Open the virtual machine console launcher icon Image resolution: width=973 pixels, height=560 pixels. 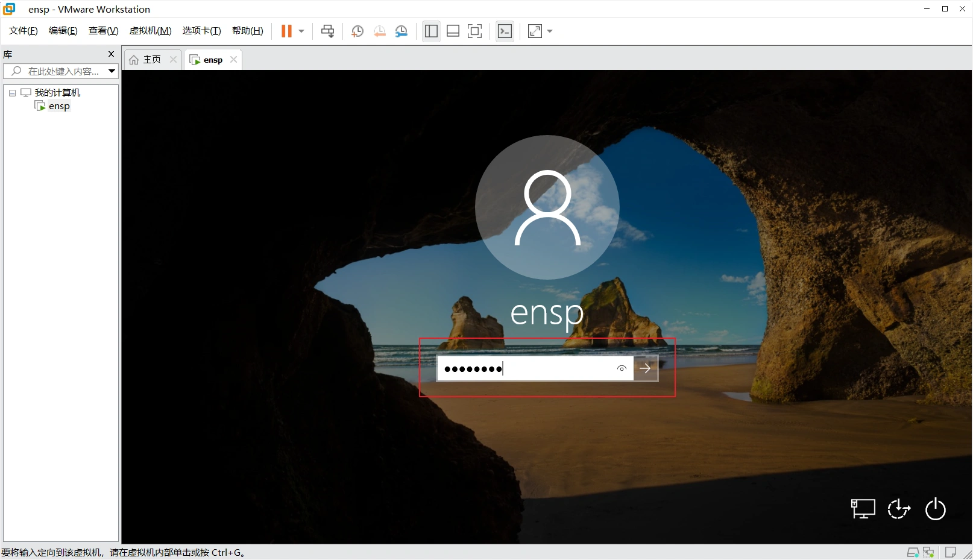tap(505, 31)
